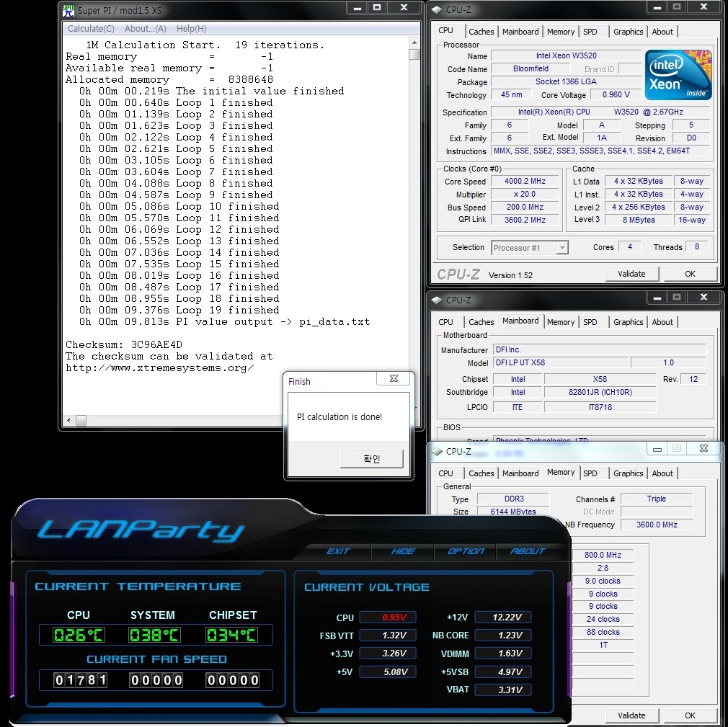Click the Multiplier value x 20.0
Image resolution: width=728 pixels, height=727 pixels.
525,195
